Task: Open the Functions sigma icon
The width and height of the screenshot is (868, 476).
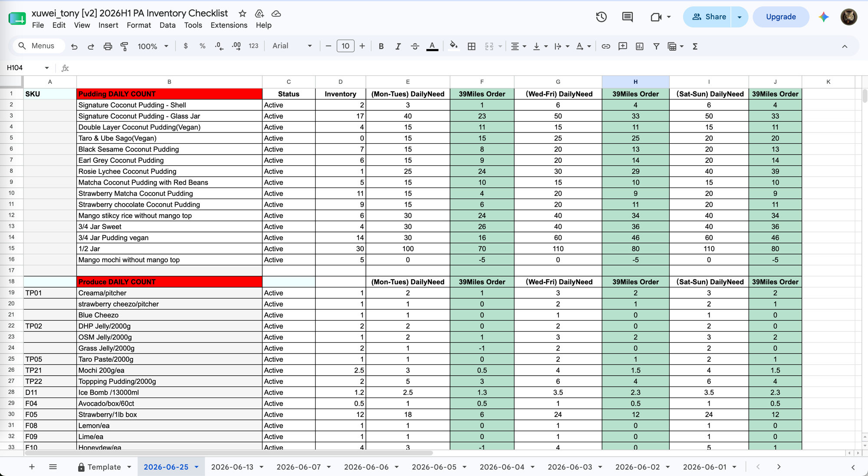Action: click(695, 46)
